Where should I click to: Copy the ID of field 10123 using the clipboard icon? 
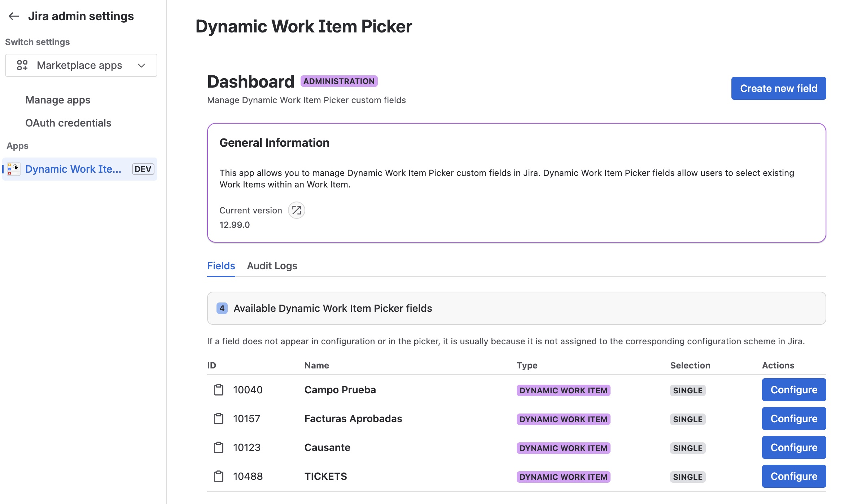pos(219,447)
